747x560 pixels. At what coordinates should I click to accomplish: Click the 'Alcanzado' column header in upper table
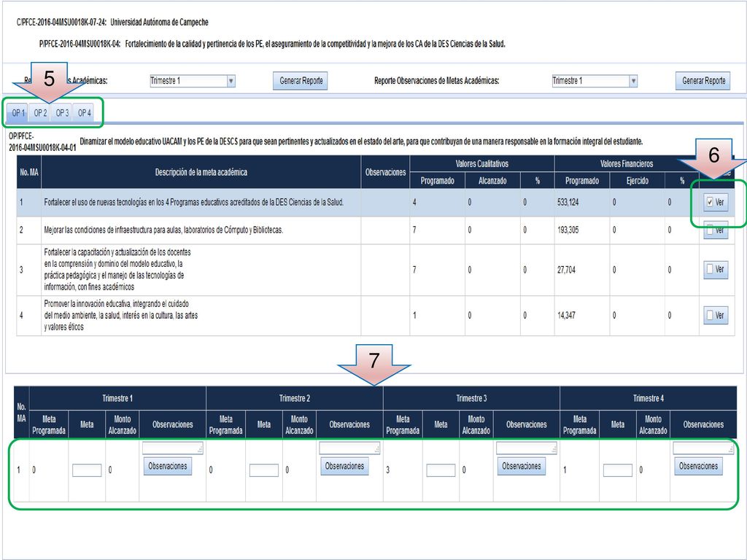tap(492, 181)
